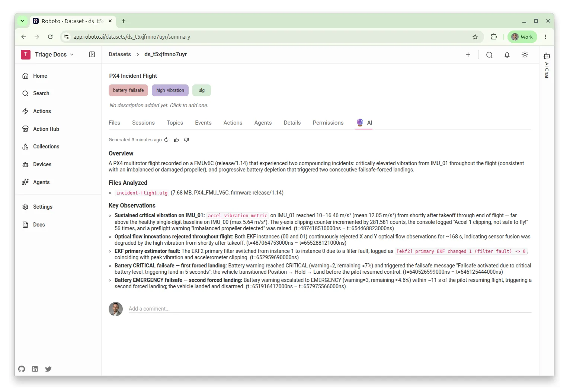The width and height of the screenshot is (570, 392).
Task: Click the ulg tag
Action: point(202,90)
